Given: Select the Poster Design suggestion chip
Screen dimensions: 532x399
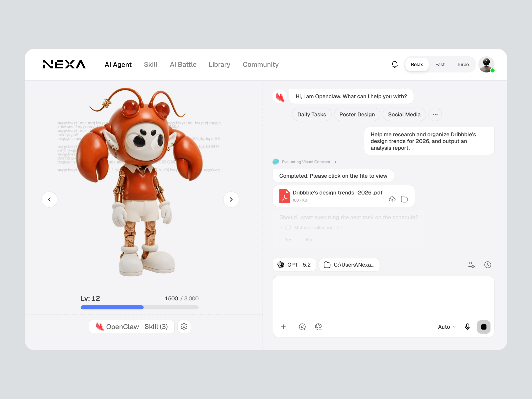Looking at the screenshot, I should point(357,114).
